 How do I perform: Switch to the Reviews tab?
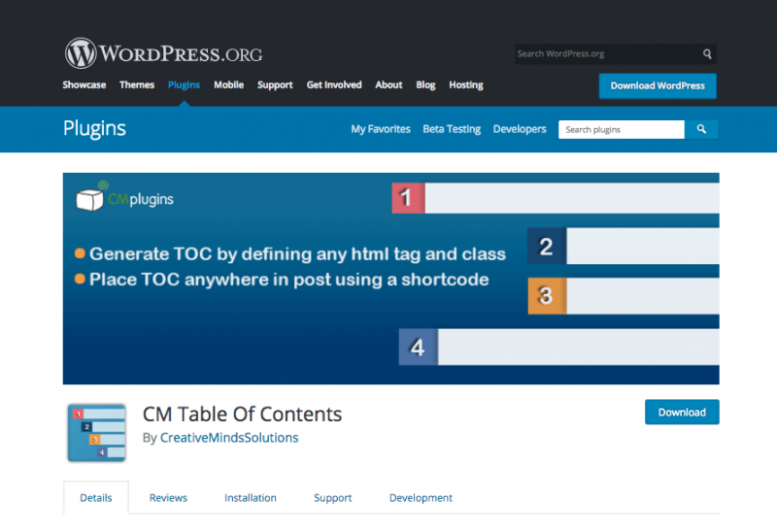(x=168, y=498)
